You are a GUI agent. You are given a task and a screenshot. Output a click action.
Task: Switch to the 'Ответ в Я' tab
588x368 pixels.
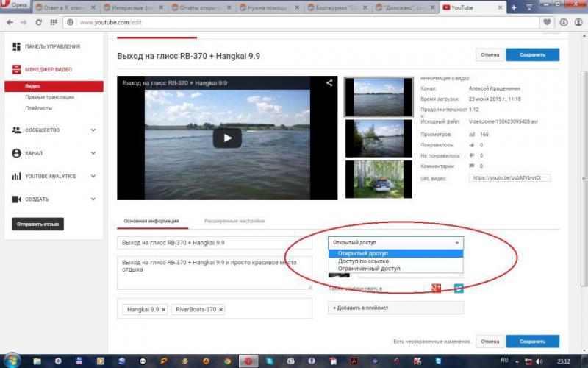[65, 7]
